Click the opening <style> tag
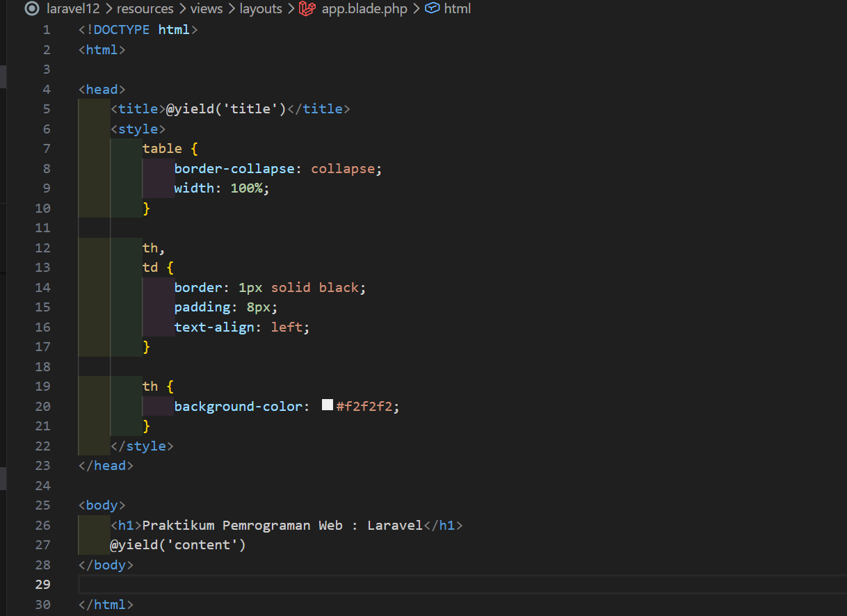847x616 pixels. (x=138, y=129)
